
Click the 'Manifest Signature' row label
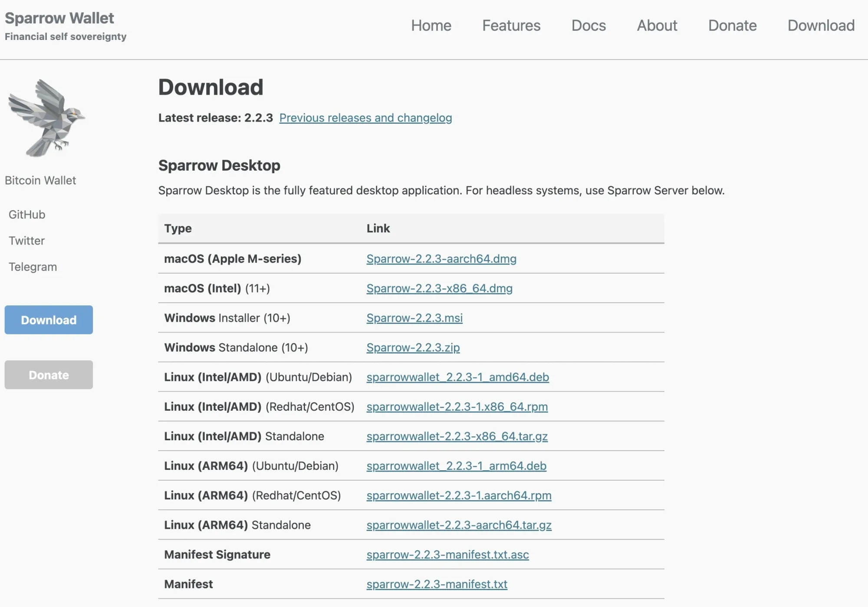click(217, 554)
